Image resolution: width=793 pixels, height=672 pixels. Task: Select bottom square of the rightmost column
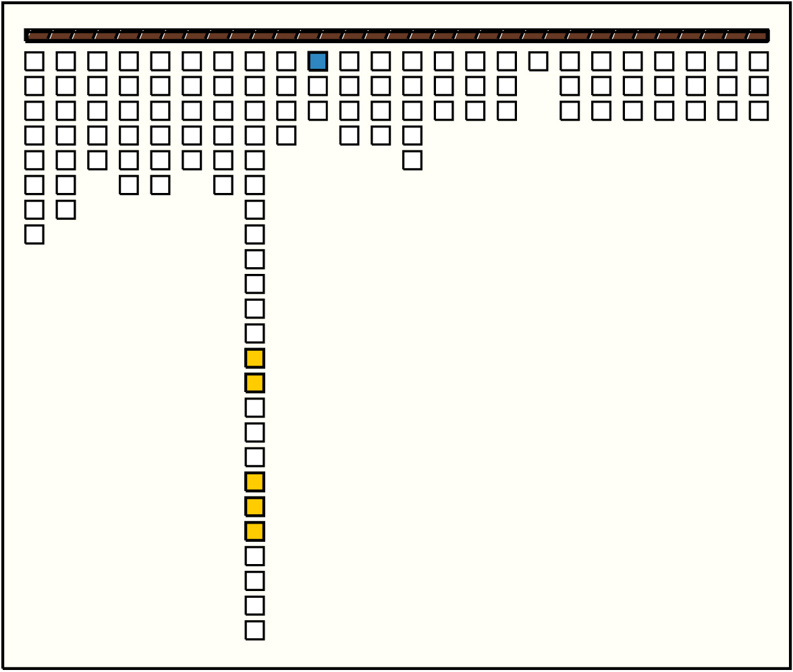(x=759, y=111)
